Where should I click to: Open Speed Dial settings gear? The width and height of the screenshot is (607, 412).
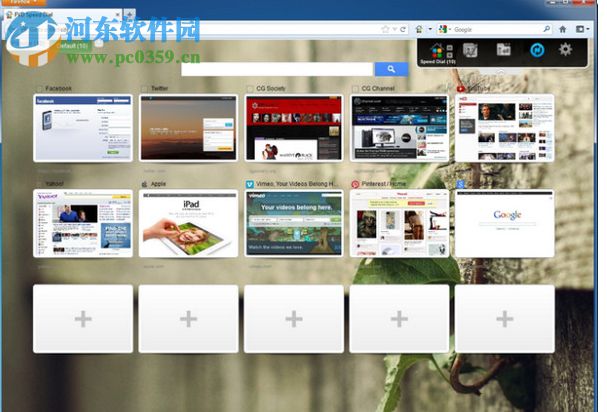[565, 50]
